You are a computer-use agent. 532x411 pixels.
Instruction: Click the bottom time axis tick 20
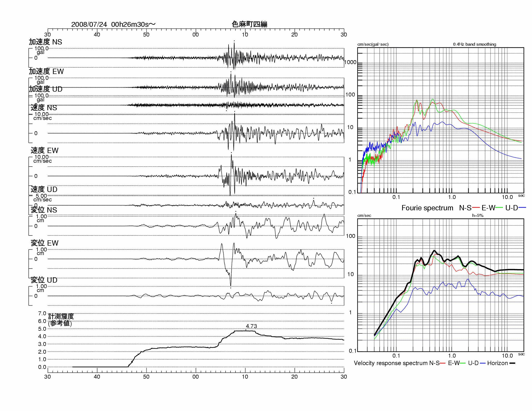coord(295,377)
